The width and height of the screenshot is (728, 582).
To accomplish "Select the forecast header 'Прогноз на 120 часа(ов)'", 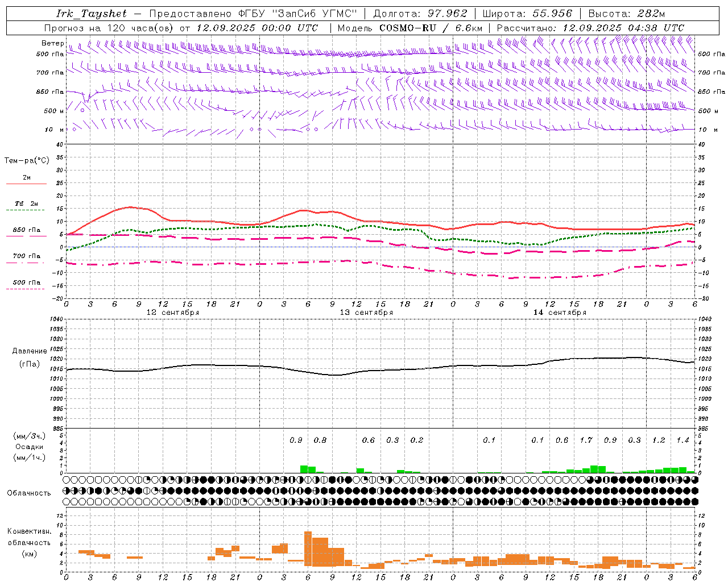I will pos(109,28).
